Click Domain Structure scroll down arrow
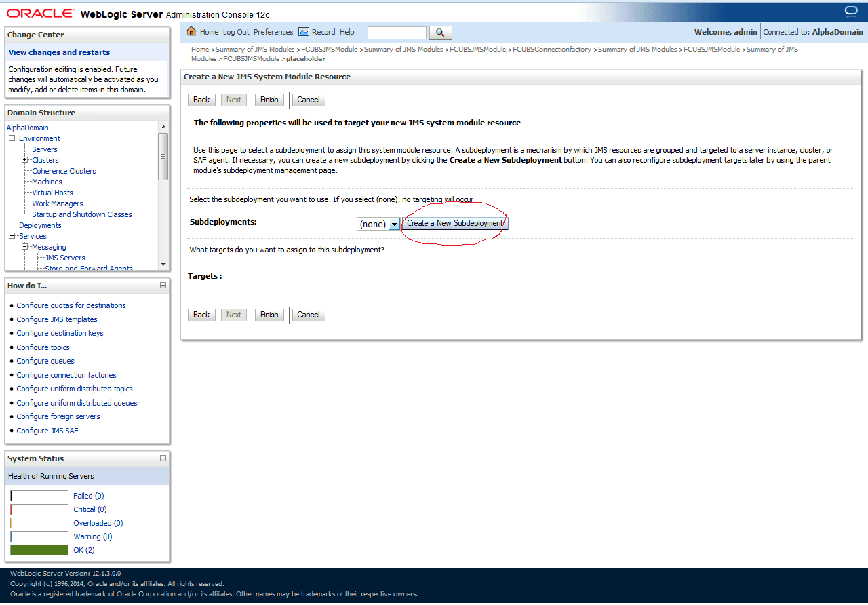The height and width of the screenshot is (605, 868). tap(163, 264)
